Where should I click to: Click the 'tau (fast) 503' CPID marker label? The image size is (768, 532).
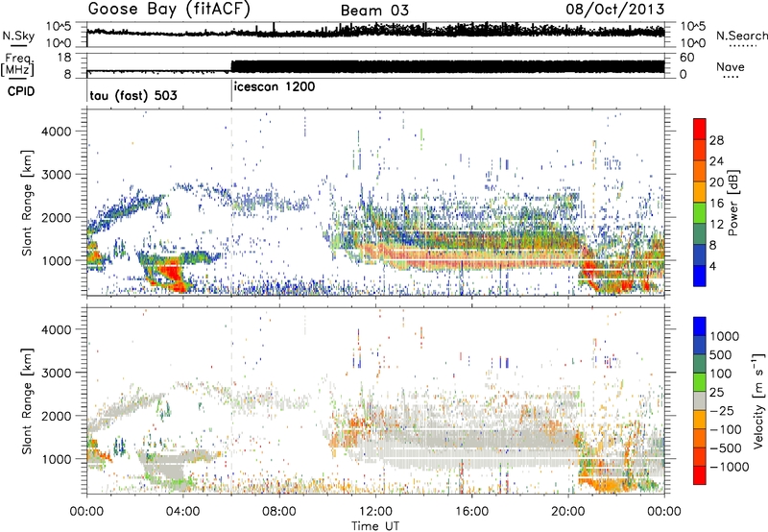tap(133, 95)
